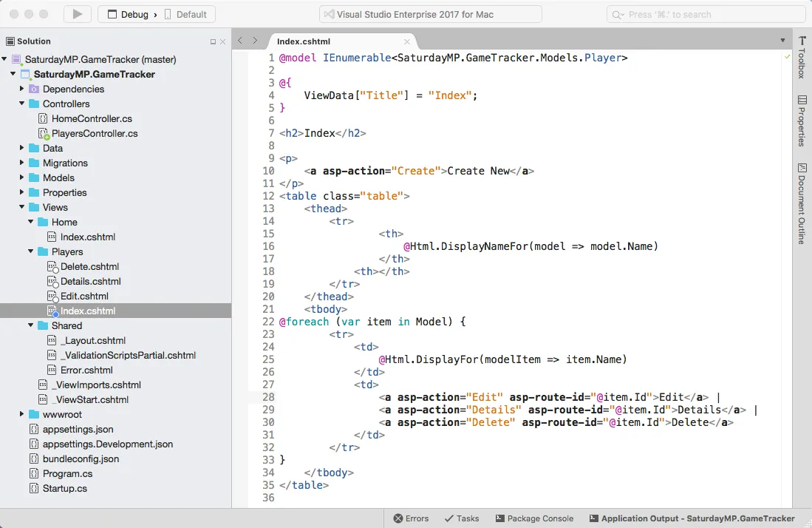
Task: Click the Solution pad header icon
Action: point(10,41)
